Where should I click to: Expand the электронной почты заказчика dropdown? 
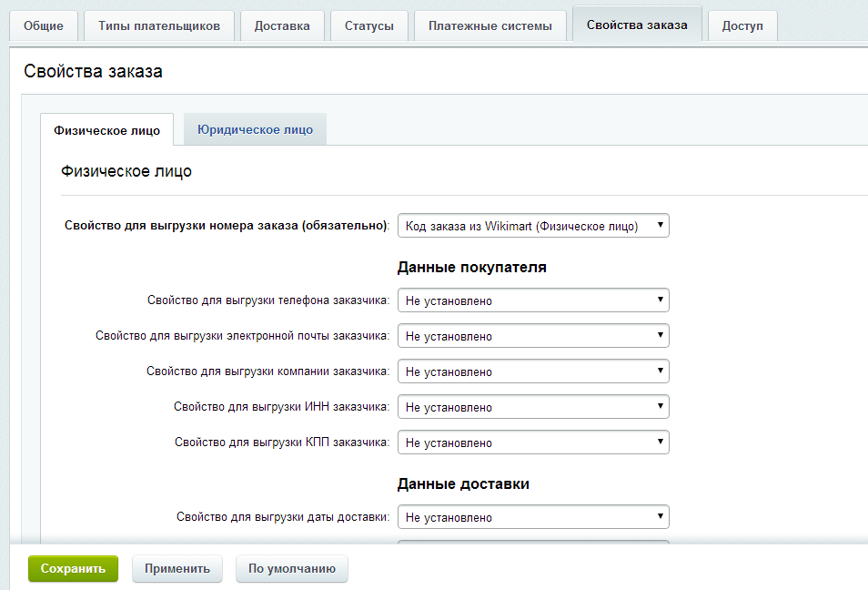tap(533, 336)
